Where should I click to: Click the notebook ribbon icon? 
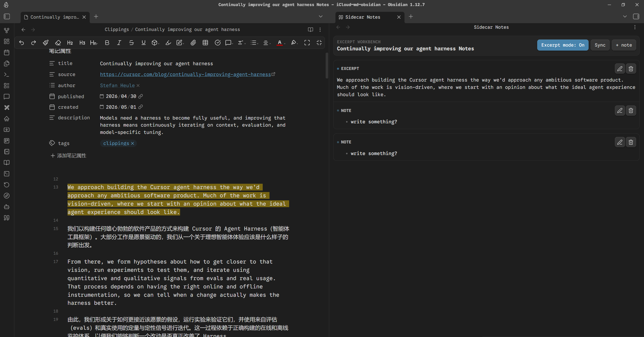tap(7, 152)
